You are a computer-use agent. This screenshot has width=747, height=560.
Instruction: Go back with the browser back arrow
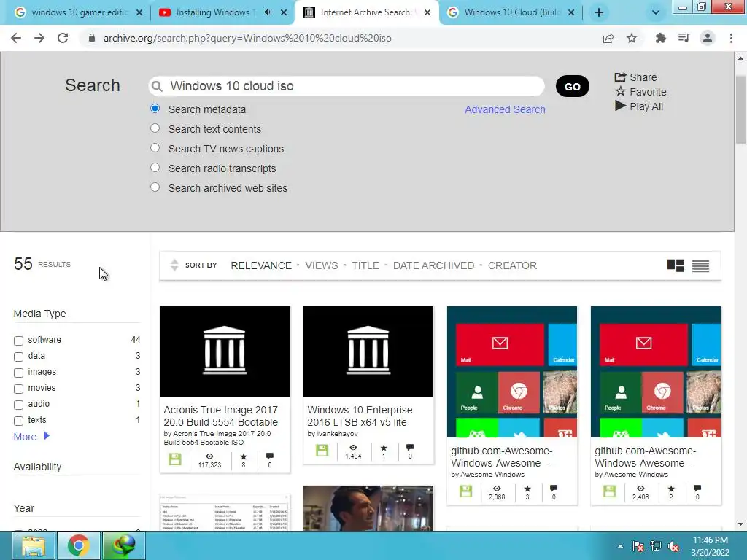click(16, 38)
